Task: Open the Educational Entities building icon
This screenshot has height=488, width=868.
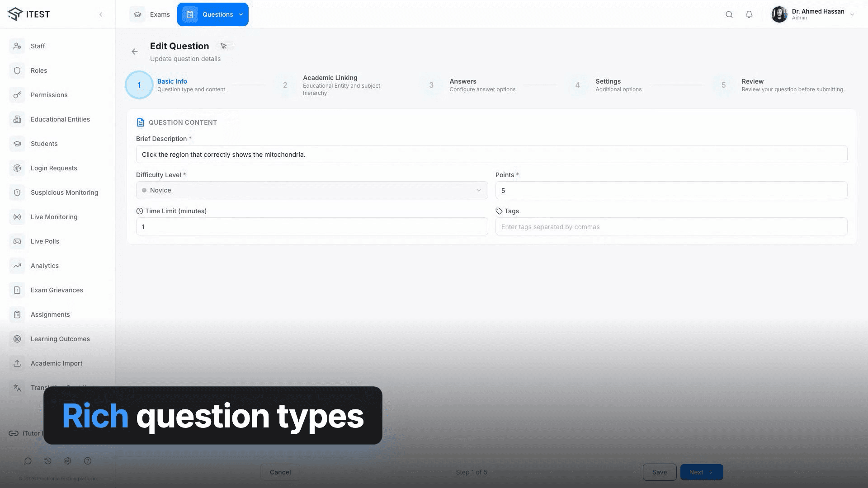Action: [17, 119]
